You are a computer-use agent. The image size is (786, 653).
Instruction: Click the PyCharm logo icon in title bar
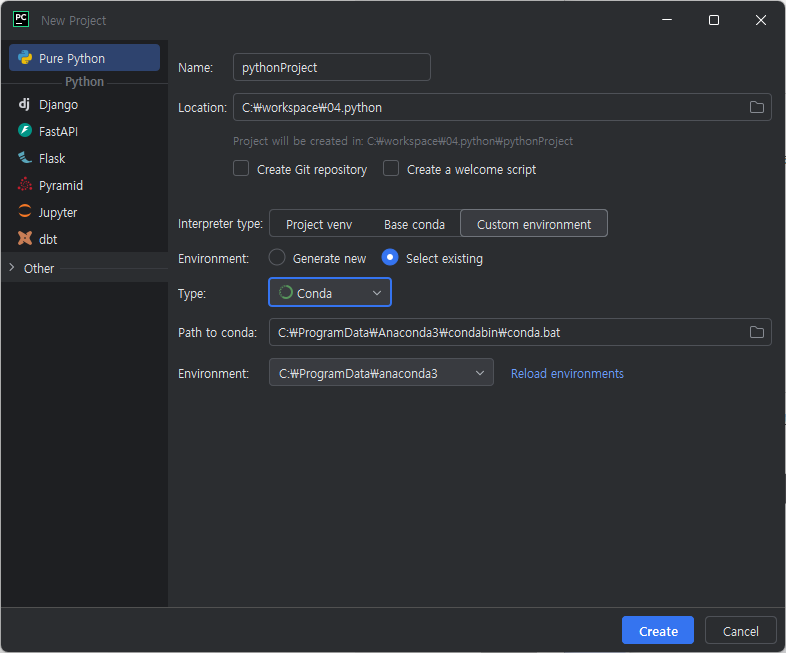pyautogui.click(x=21, y=20)
